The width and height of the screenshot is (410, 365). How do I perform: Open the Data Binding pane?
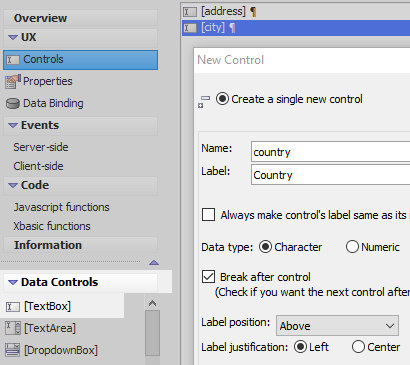[x=53, y=103]
